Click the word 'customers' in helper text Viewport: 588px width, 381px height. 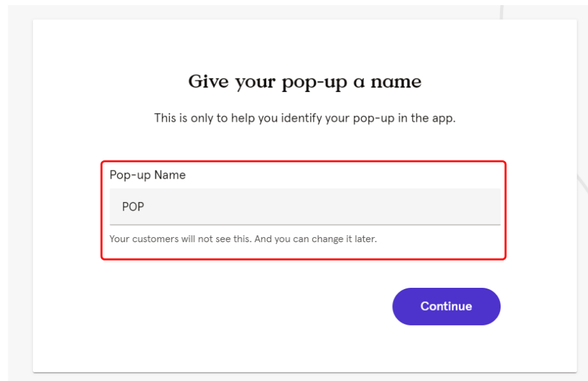(156, 239)
